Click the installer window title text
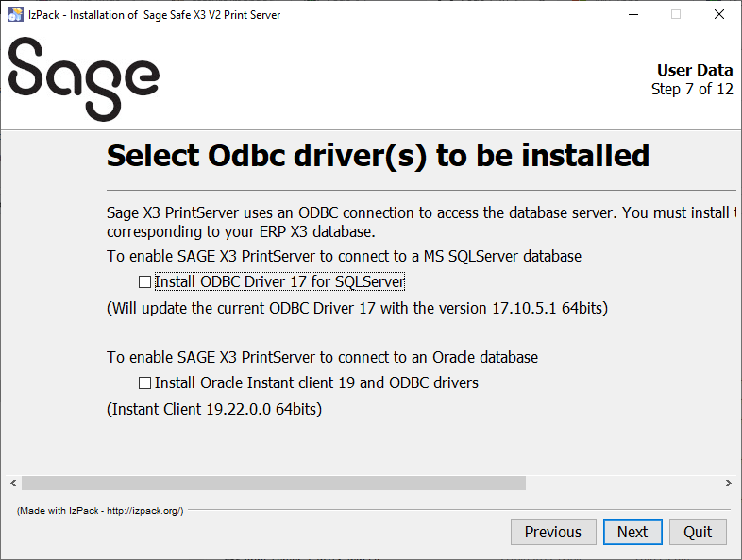 (x=156, y=15)
